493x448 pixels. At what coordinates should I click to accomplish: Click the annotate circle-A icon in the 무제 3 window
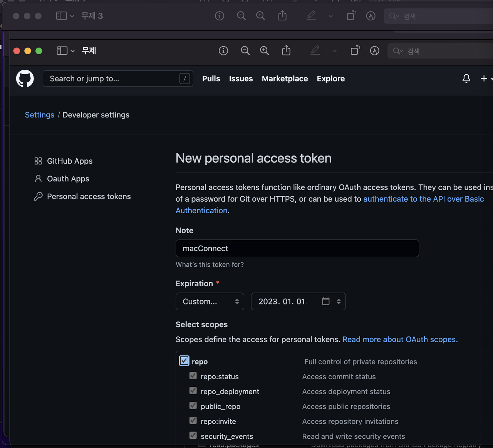371,16
